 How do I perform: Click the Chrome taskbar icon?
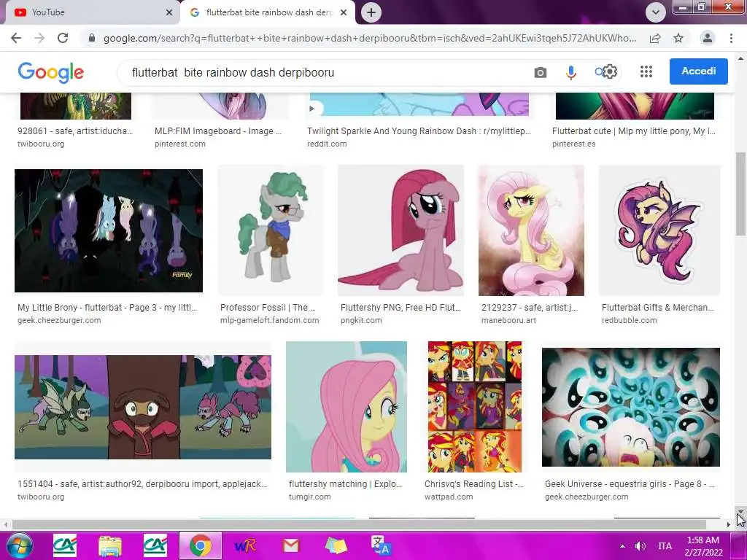coord(200,545)
